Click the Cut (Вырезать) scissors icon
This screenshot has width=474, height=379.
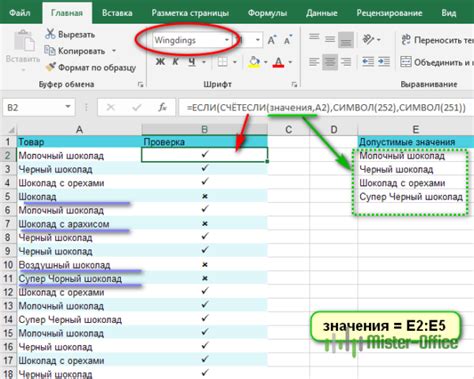click(50, 34)
